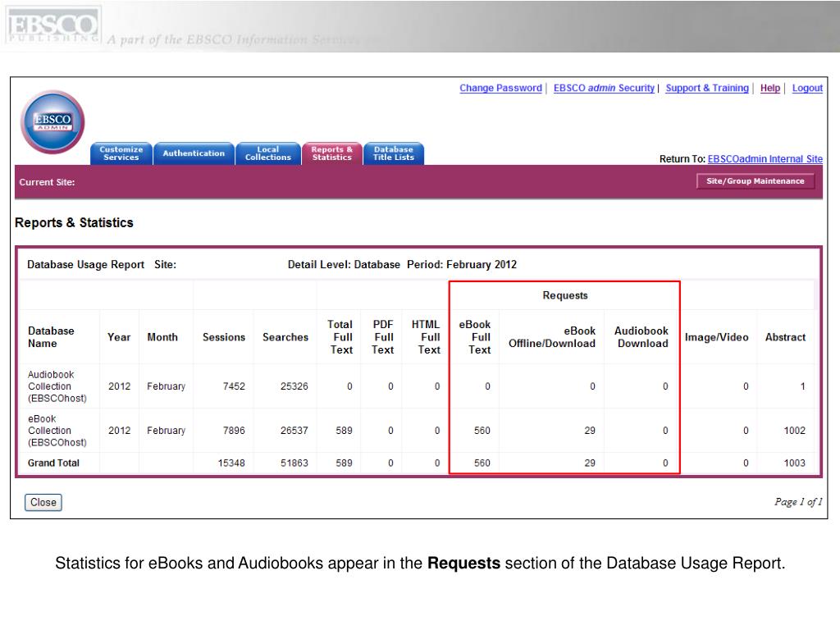Screen dimensions: 840x630
Task: Click the Logout link
Action: pyautogui.click(x=807, y=88)
